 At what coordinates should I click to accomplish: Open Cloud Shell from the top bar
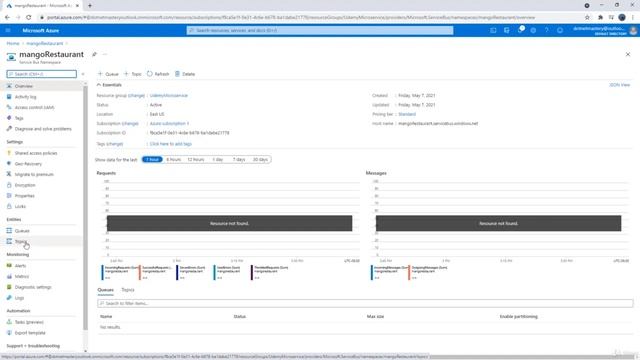coord(493,30)
